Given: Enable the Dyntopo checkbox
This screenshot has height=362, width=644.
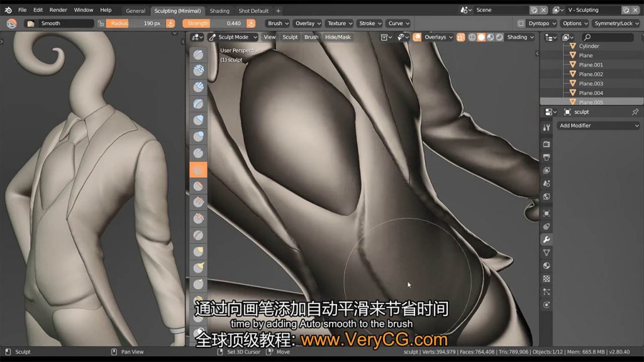Looking at the screenshot, I should point(521,23).
